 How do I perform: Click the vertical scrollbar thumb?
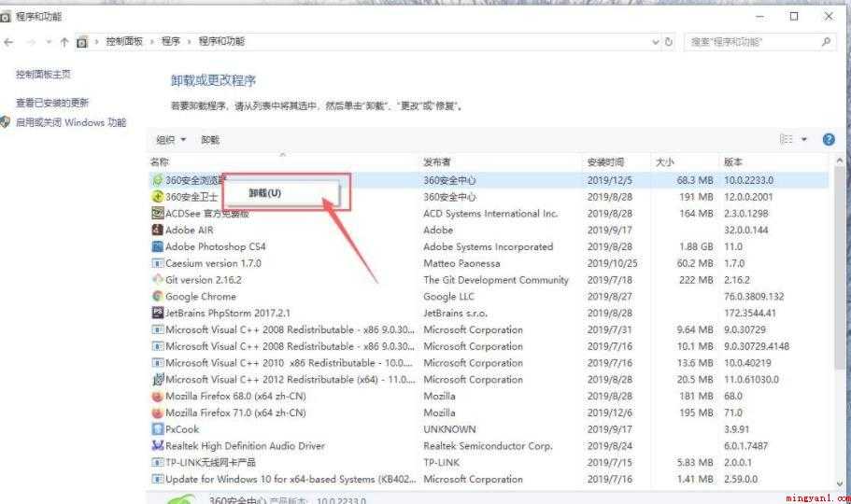click(840, 266)
